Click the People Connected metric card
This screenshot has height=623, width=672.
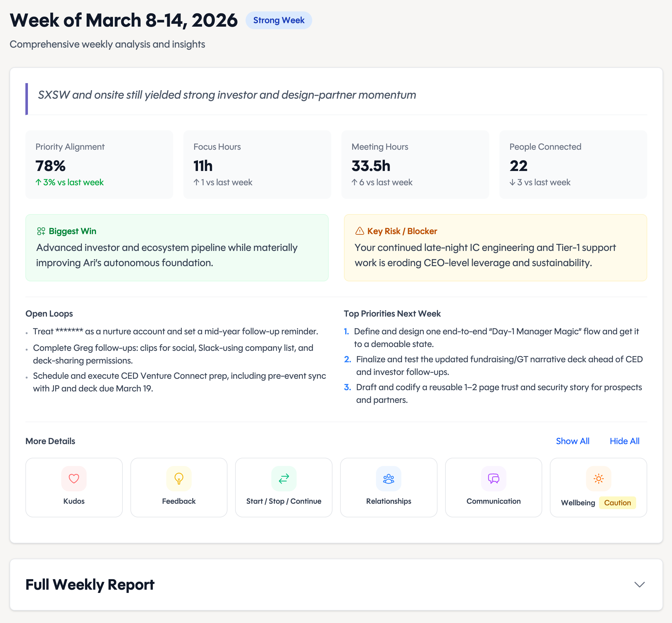point(573,165)
